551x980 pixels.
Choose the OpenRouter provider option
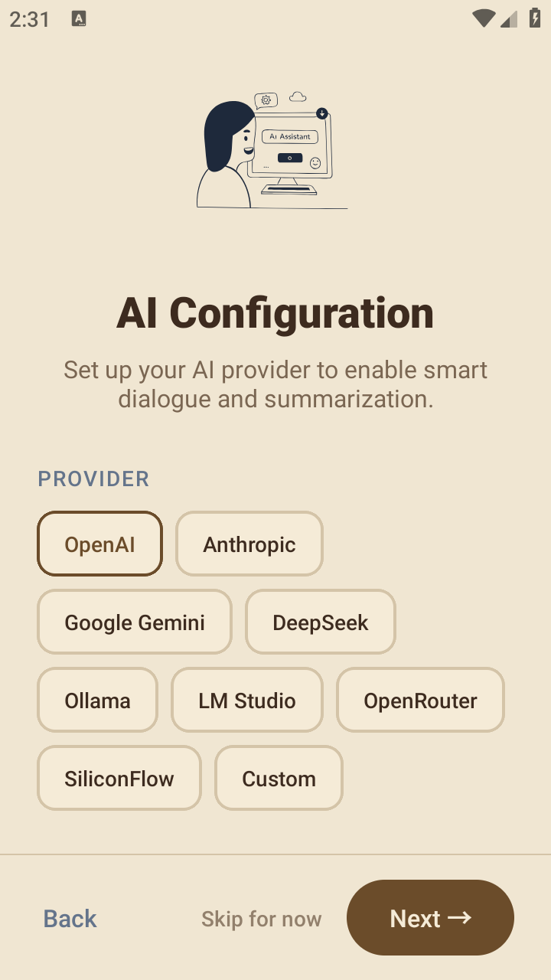click(x=420, y=700)
